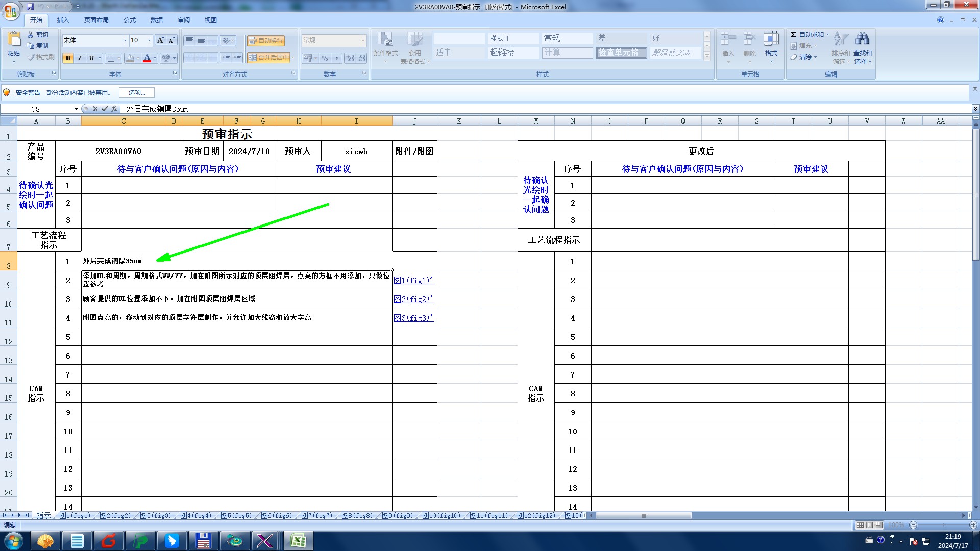Click the 选项... security warning button
Screen dimensions: 980x551
[136, 92]
